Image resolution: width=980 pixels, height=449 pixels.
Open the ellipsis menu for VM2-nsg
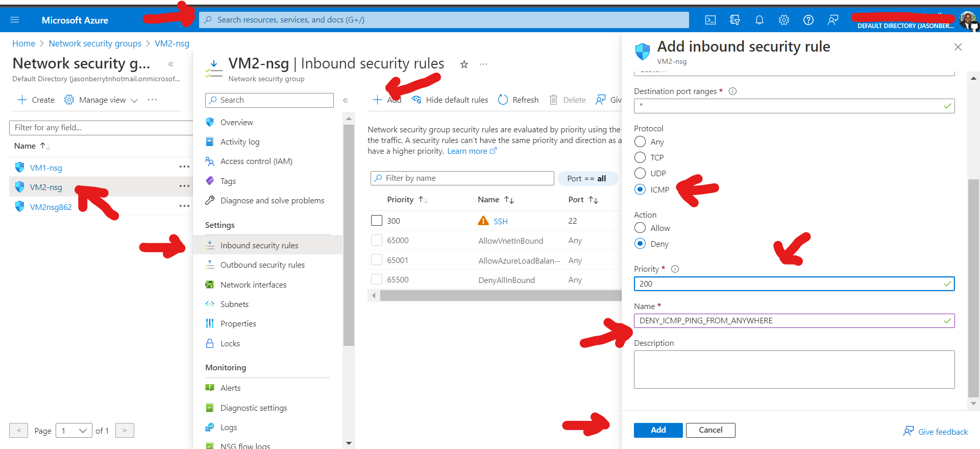184,186
